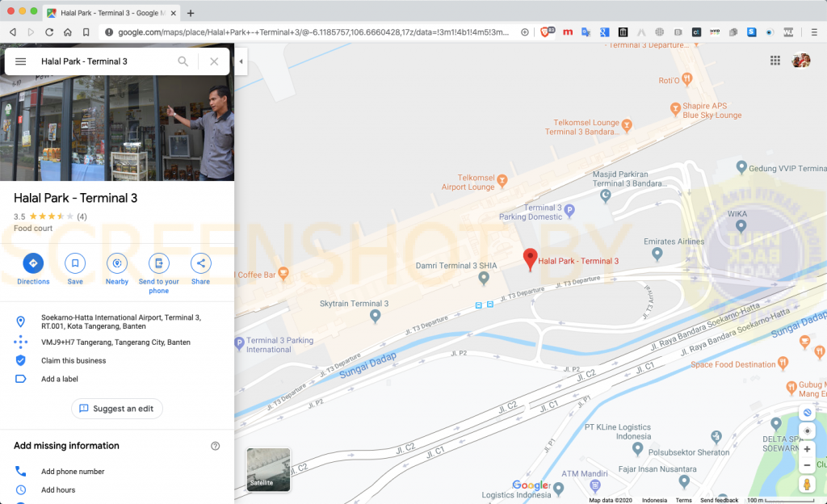Click the Terms link on map footer
This screenshot has height=504, width=827.
pyautogui.click(x=683, y=500)
